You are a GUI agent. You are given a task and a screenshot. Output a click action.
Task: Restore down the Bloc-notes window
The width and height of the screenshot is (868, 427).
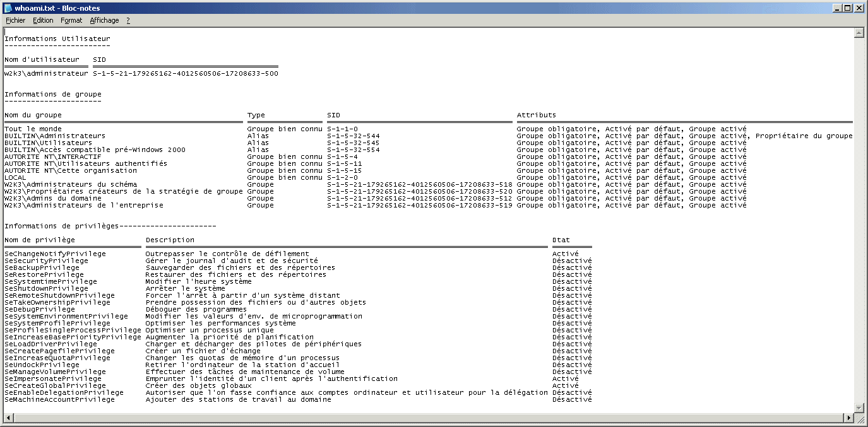(x=848, y=8)
